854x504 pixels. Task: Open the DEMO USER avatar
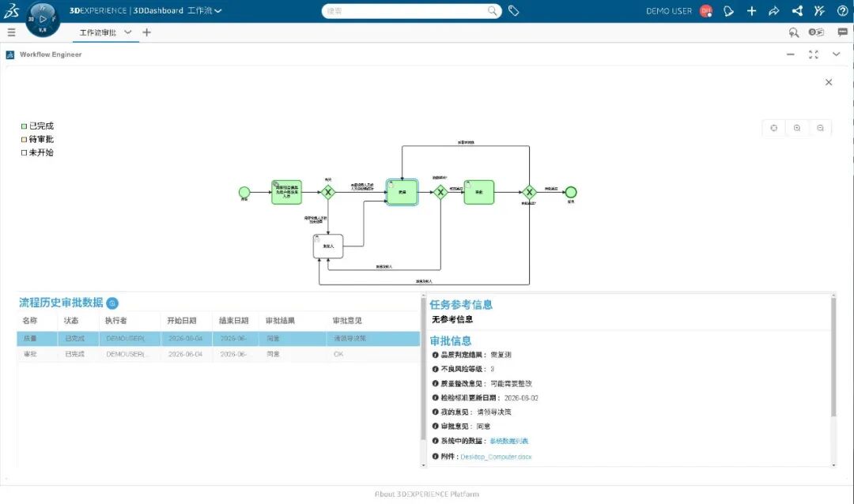706,11
